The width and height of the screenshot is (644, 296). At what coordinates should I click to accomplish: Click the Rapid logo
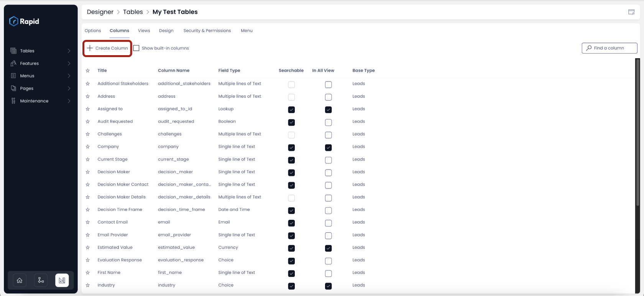click(24, 21)
